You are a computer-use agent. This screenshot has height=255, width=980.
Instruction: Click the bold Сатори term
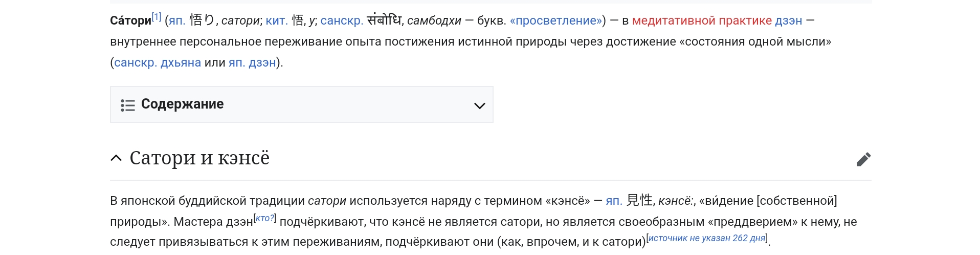130,20
